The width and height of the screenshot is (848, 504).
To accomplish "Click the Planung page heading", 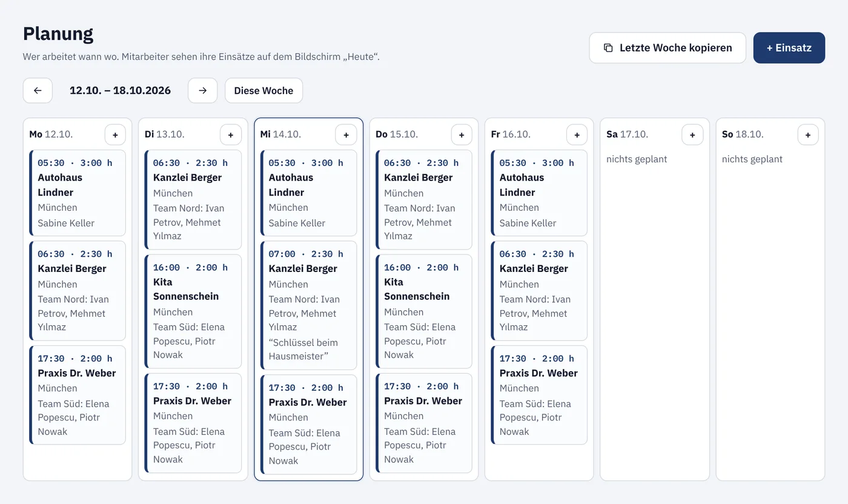I will point(58,33).
